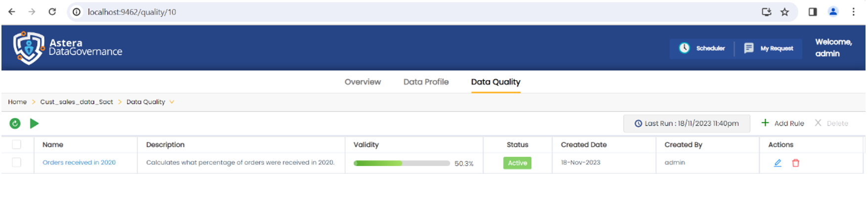Open the Orders received in 2020 link
The width and height of the screenshot is (868, 199).
[79, 162]
